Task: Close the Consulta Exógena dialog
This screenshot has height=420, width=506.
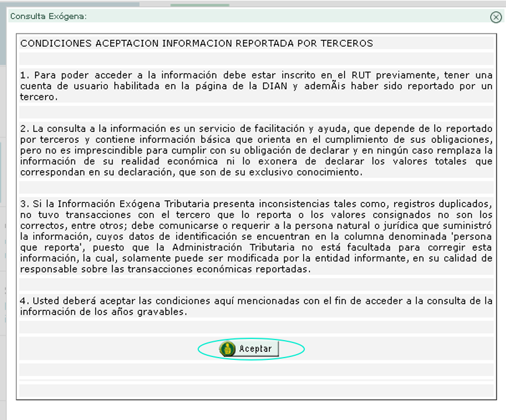Action: pos(496,17)
